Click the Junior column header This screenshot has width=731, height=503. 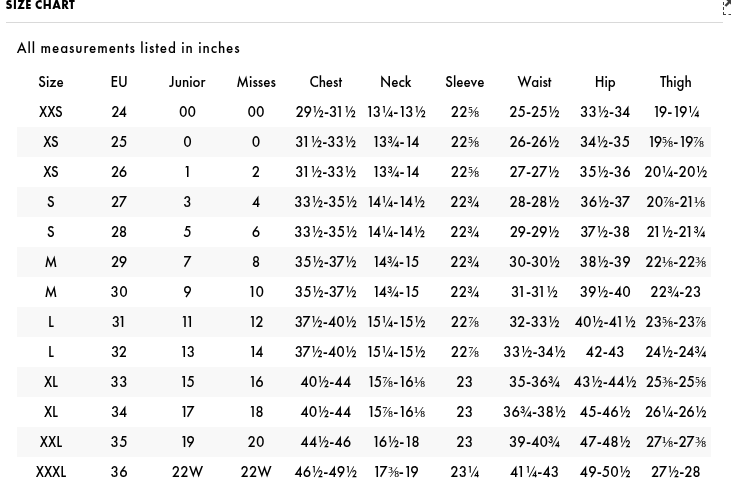(x=187, y=82)
